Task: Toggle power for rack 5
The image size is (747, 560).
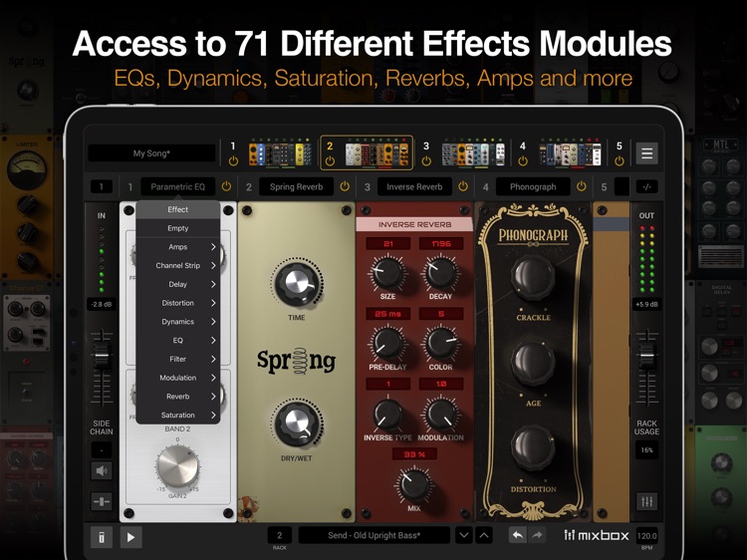Action: (x=619, y=161)
